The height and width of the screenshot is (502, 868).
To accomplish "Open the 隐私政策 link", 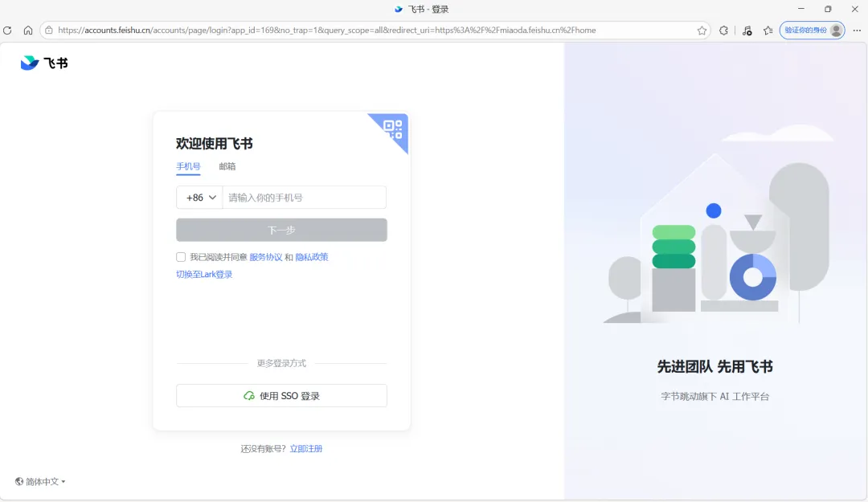I will (x=312, y=257).
